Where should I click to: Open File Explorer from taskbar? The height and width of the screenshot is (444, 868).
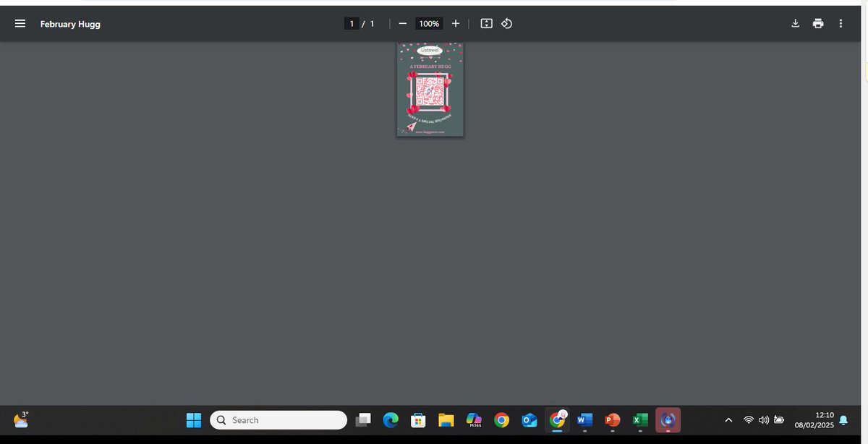coord(446,420)
